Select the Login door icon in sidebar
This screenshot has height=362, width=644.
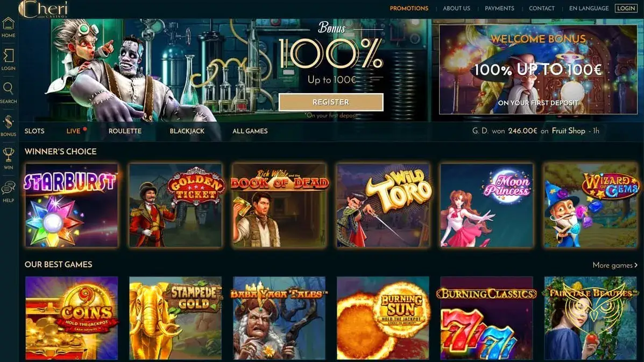(x=8, y=56)
